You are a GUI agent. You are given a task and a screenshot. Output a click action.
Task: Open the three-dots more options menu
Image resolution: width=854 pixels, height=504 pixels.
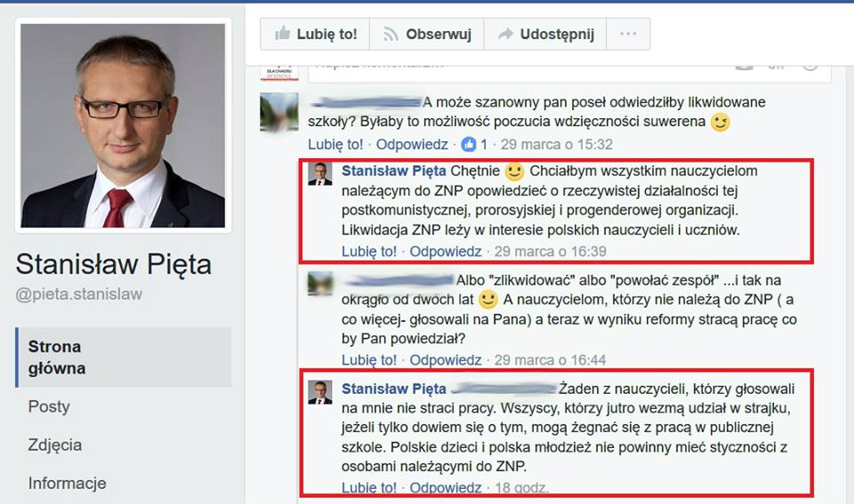coord(628,34)
